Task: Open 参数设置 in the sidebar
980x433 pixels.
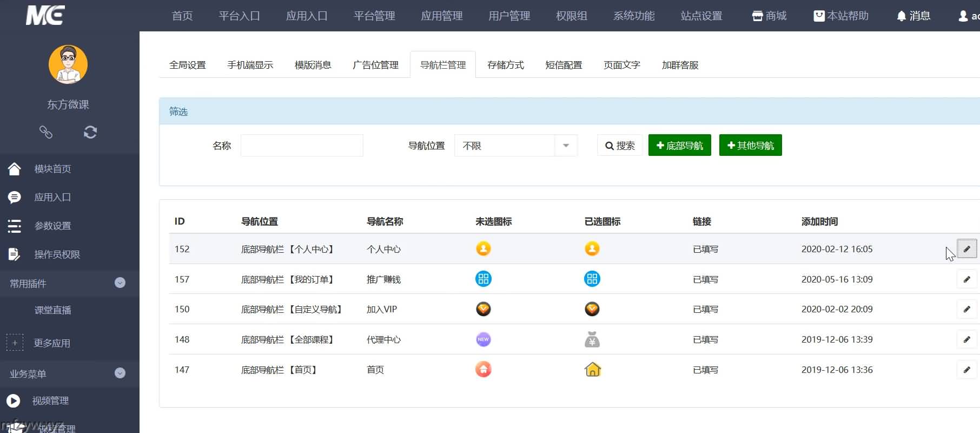Action: (x=52, y=226)
